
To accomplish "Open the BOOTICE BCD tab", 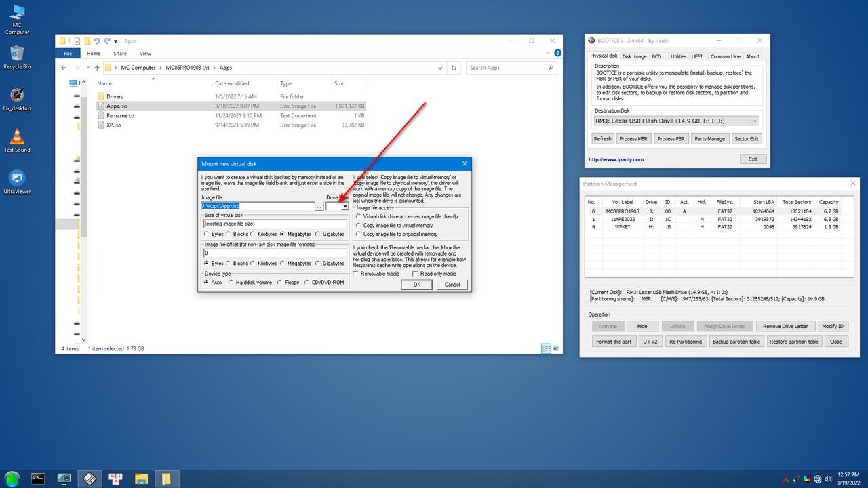I will click(x=656, y=56).
